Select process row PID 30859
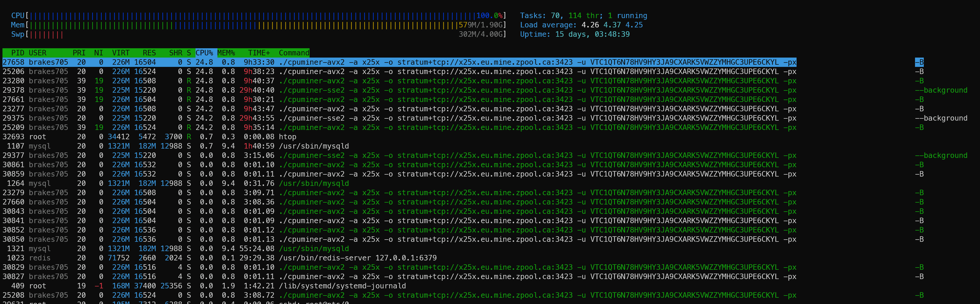The image size is (980, 304). click(x=463, y=174)
